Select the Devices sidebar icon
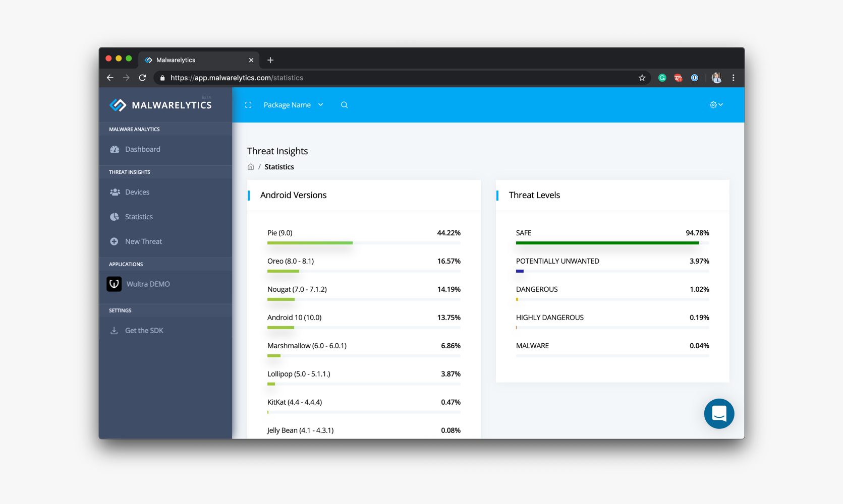The image size is (843, 504). (115, 192)
